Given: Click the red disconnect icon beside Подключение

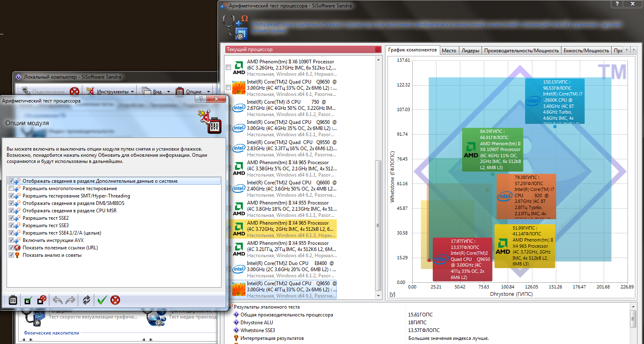Looking at the screenshot, I should pos(75,91).
